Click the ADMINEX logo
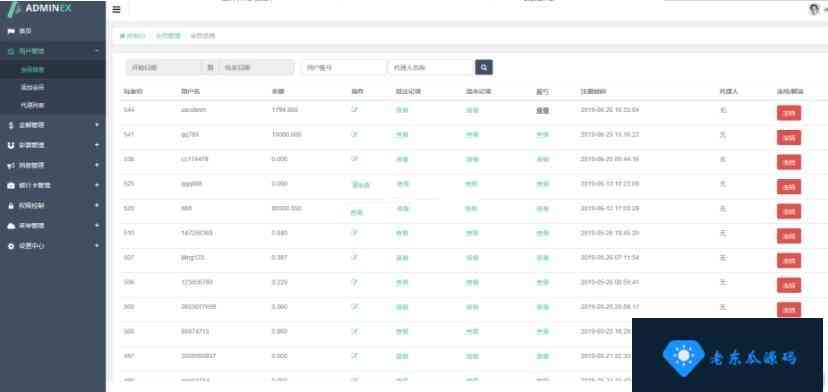828x392 pixels. pyautogui.click(x=40, y=9)
